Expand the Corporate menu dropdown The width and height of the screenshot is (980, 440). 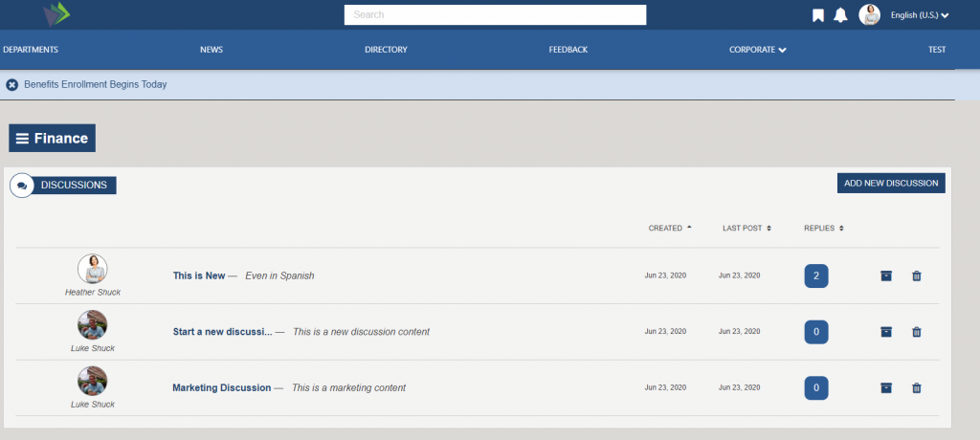[x=757, y=50]
